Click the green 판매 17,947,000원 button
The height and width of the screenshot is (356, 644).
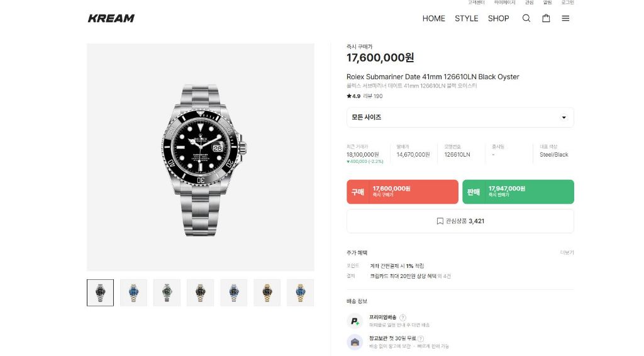click(x=518, y=192)
